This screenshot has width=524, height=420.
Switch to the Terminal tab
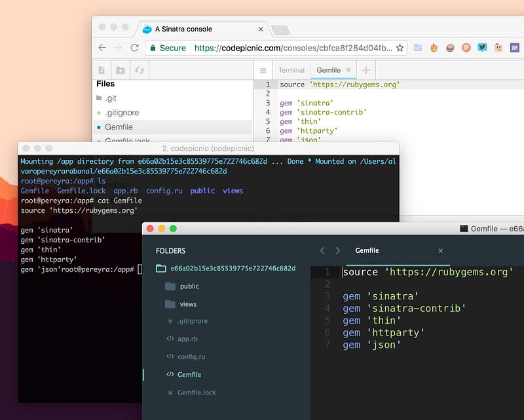(x=291, y=70)
